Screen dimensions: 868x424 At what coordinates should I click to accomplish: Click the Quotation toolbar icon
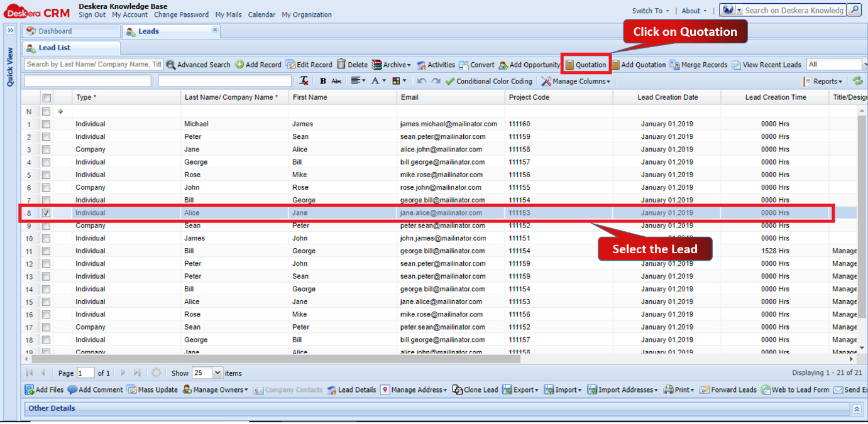pos(569,65)
